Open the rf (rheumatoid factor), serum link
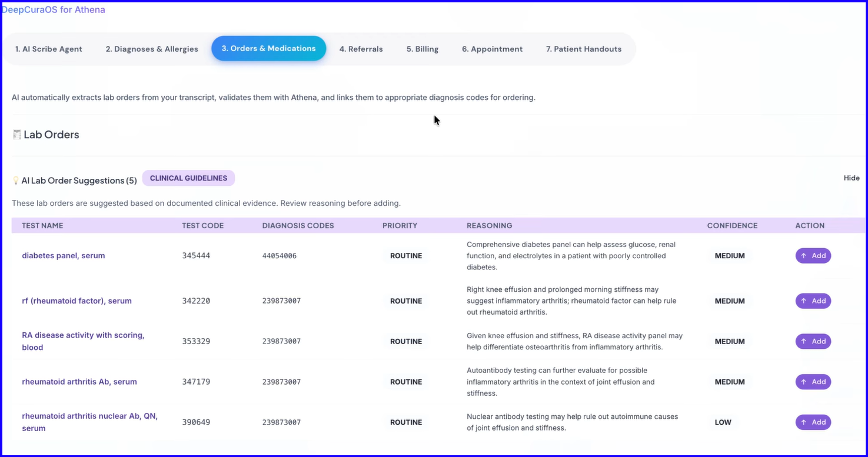This screenshot has height=457, width=868. pos(77,301)
